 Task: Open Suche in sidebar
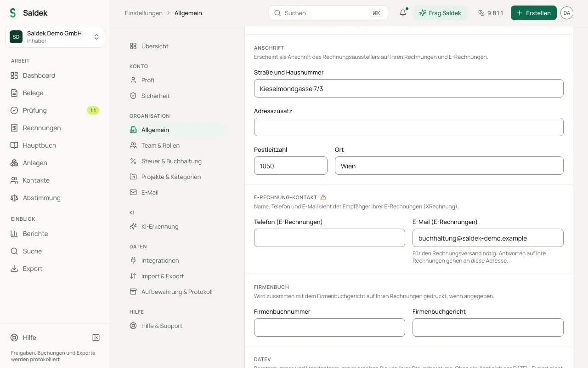55,251
